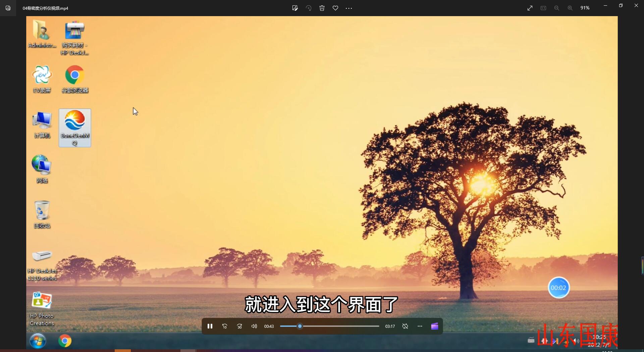The image size is (644, 352).
Task: Zoom in with the plus magnifier
Action: (570, 8)
